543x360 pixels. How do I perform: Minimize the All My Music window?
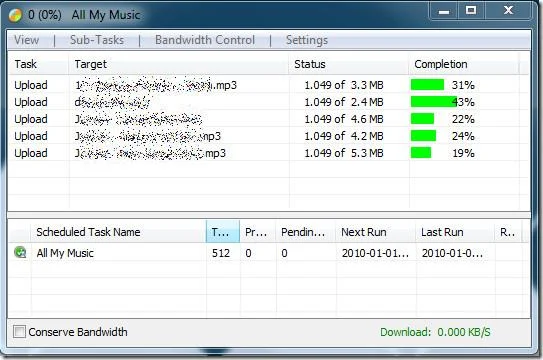click(x=444, y=11)
